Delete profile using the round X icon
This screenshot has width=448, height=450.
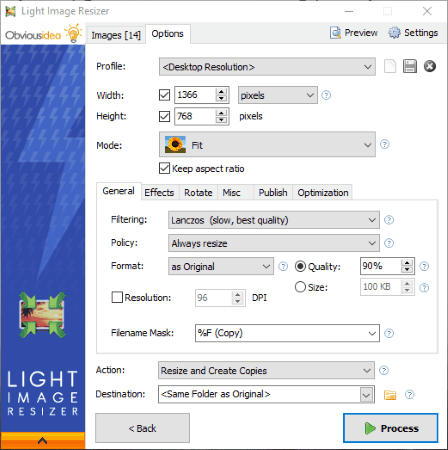coord(430,66)
